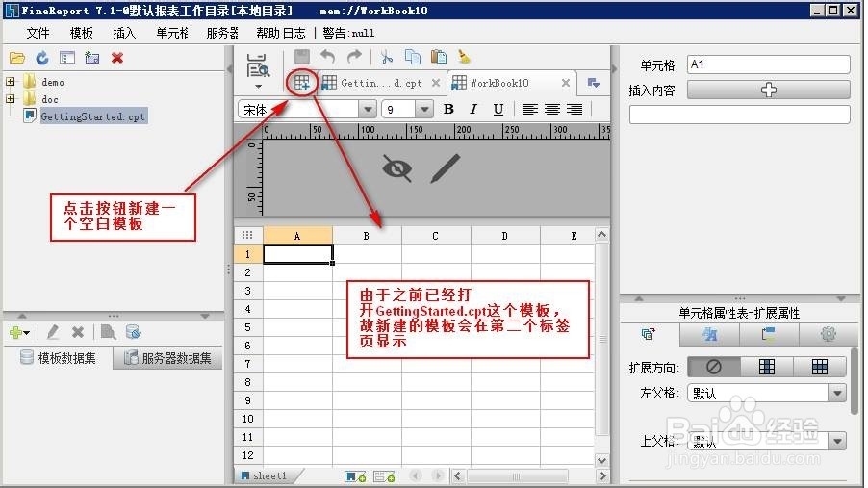
Task: Click the gear icon tab in properties panel
Action: (x=829, y=334)
